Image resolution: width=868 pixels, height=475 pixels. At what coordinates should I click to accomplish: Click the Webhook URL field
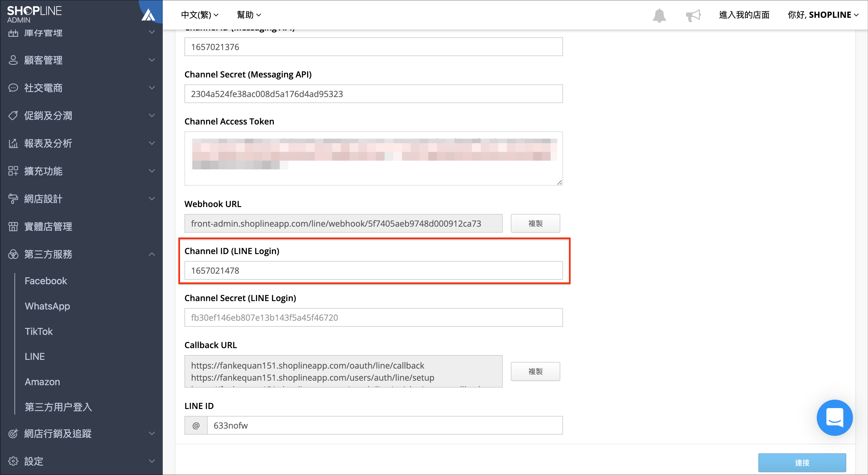(x=343, y=223)
